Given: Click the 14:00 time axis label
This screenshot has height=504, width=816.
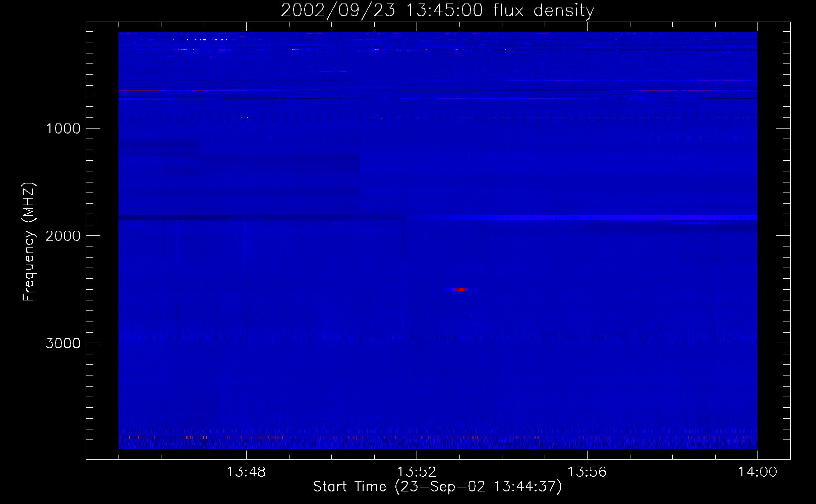Looking at the screenshot, I should pyautogui.click(x=757, y=472).
